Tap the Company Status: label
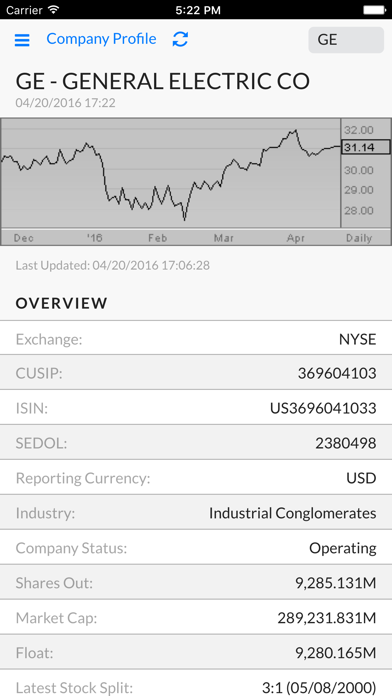The height and width of the screenshot is (696, 392). [x=71, y=548]
